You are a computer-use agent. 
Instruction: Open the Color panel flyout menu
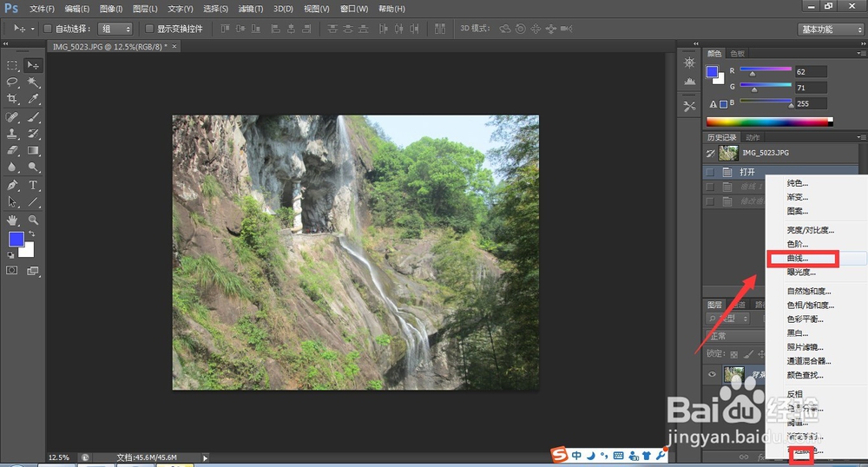(x=861, y=53)
